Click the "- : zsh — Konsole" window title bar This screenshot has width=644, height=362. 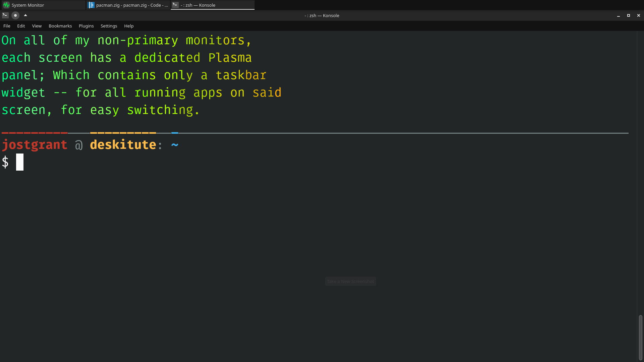(322, 15)
